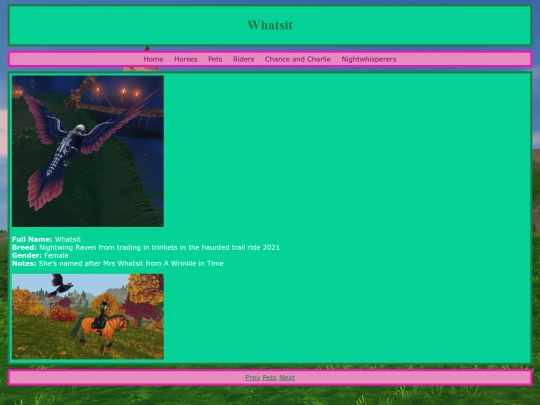Click the Pets link in footer
Image resolution: width=540 pixels, height=405 pixels.
pyautogui.click(x=269, y=377)
